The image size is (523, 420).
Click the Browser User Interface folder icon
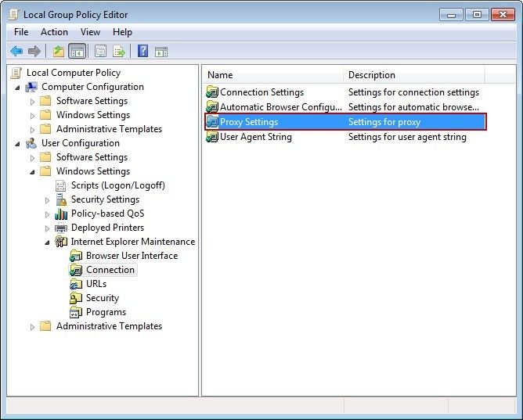(76, 256)
